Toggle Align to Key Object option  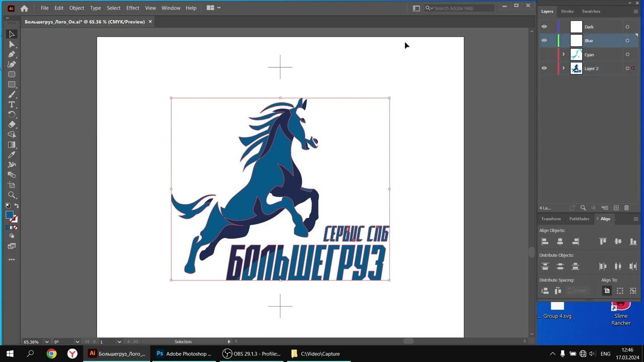[x=633, y=291]
